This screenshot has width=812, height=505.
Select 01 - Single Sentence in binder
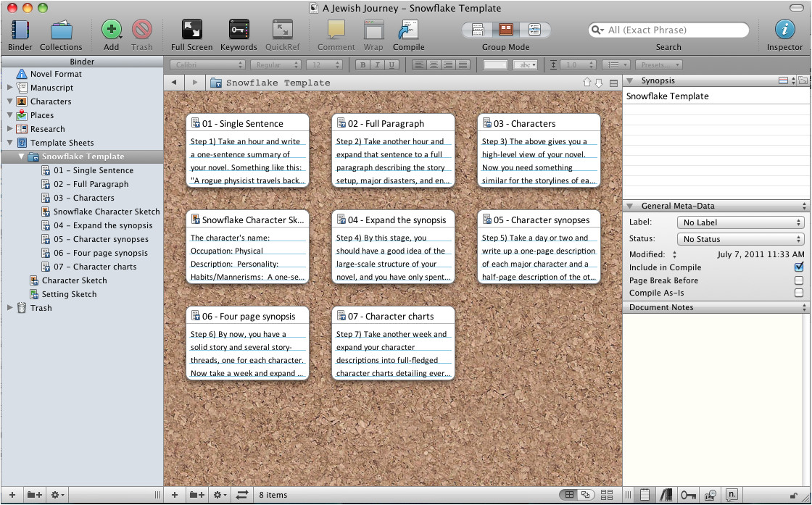tap(94, 170)
